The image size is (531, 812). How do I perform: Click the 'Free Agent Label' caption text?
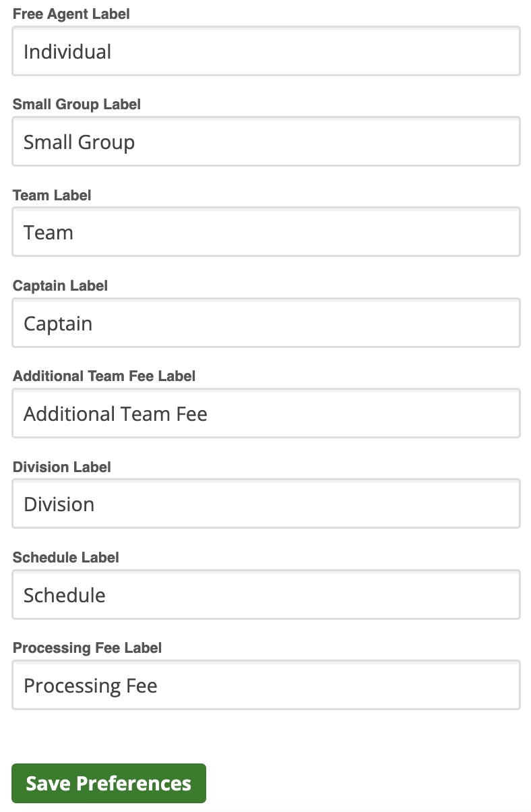[x=71, y=14]
